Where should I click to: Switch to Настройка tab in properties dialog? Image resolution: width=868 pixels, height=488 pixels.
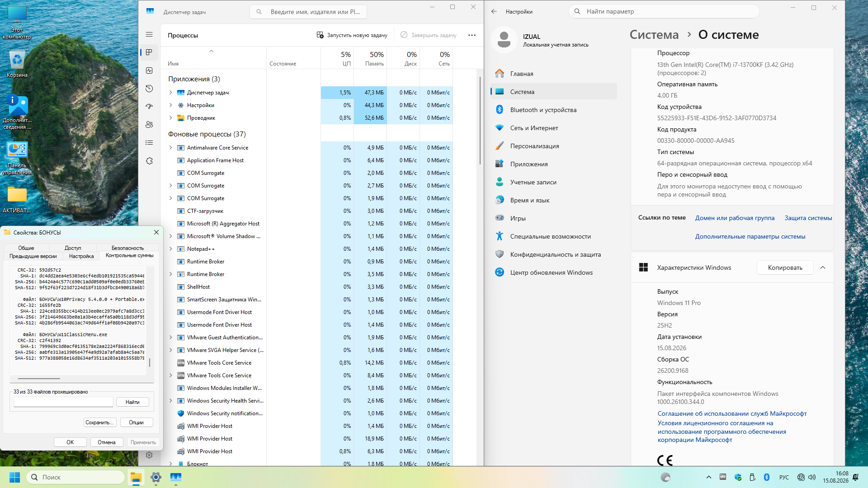click(81, 256)
